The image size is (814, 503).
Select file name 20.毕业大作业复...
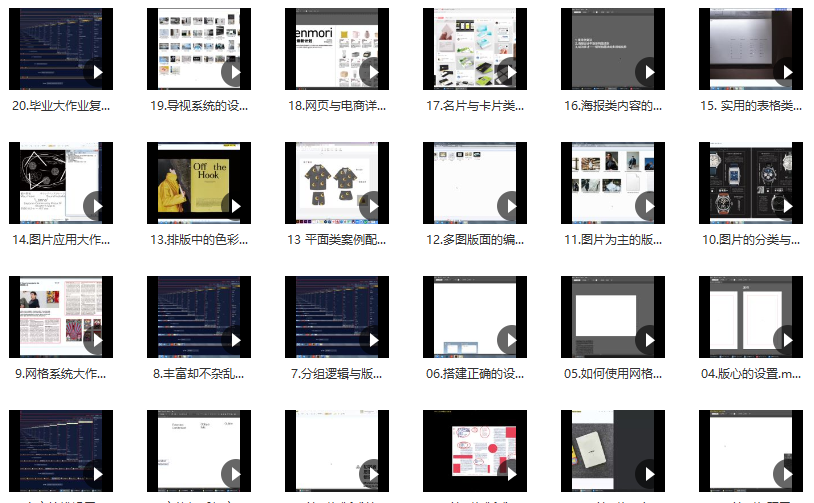pyautogui.click(x=61, y=106)
